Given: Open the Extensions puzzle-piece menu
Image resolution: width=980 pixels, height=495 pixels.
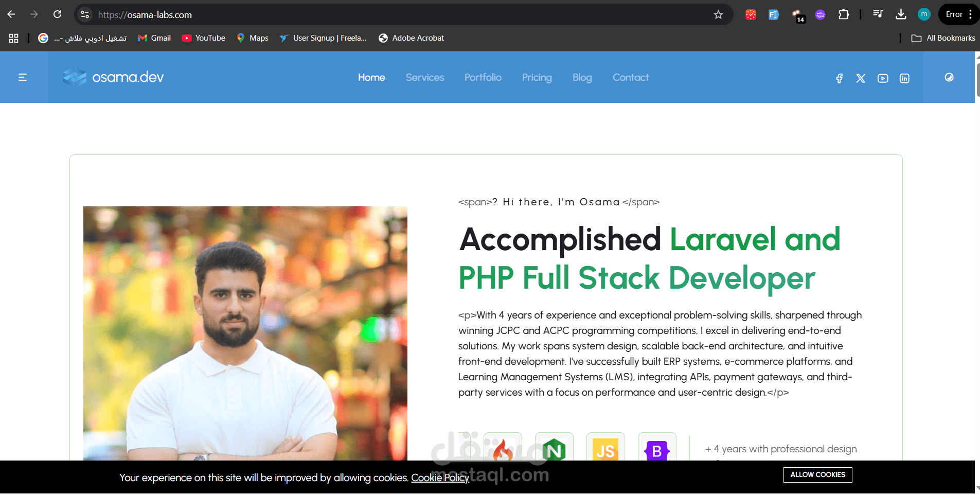Looking at the screenshot, I should tap(844, 14).
